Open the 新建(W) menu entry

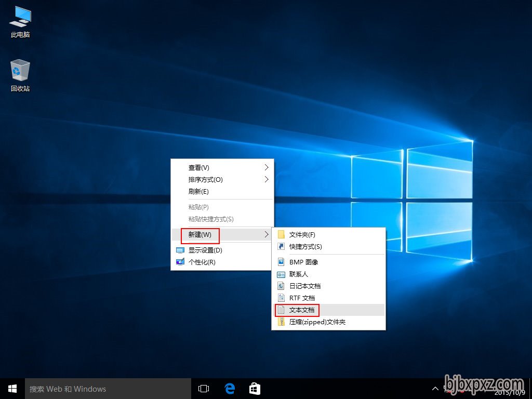222,235
